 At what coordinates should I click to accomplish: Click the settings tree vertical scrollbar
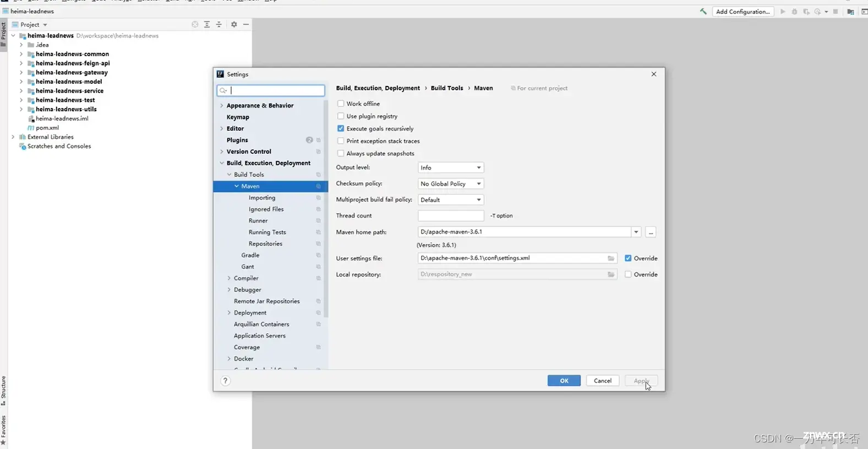pyautogui.click(x=326, y=209)
